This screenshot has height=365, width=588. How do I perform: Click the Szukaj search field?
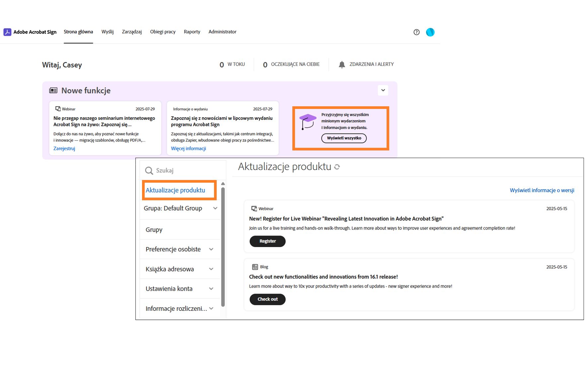pos(183,170)
